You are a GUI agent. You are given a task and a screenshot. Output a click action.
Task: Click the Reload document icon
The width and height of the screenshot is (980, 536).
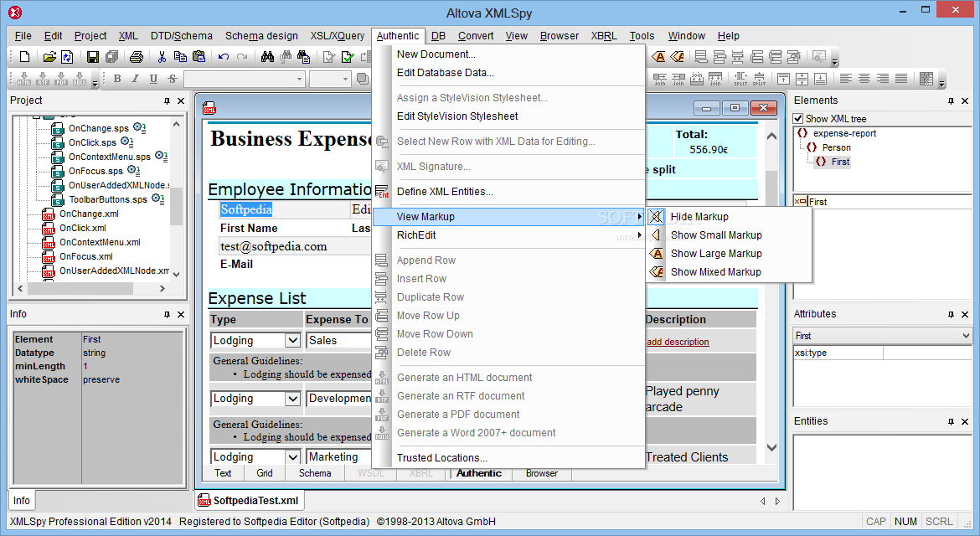coord(67,57)
